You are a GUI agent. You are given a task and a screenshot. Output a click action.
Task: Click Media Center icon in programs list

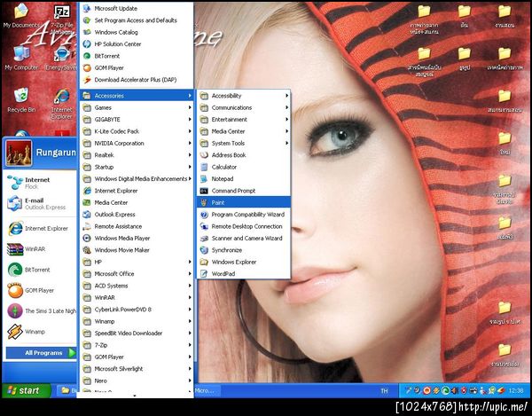(87, 202)
